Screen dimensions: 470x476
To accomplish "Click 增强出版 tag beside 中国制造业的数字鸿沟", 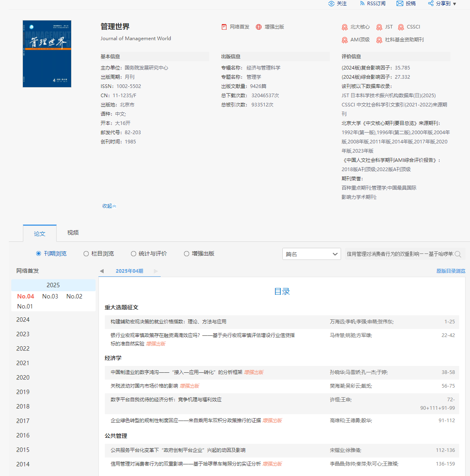I will 254,372.
